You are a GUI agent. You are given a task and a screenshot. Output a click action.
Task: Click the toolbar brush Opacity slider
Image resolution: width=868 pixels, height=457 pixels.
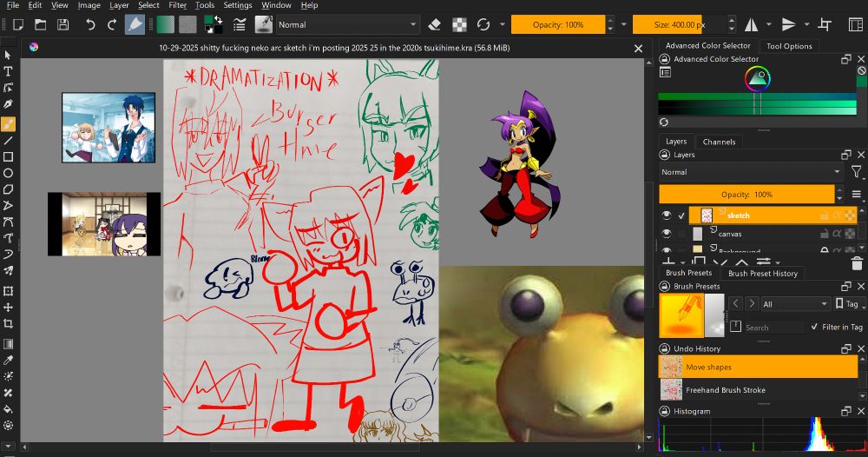(x=557, y=24)
